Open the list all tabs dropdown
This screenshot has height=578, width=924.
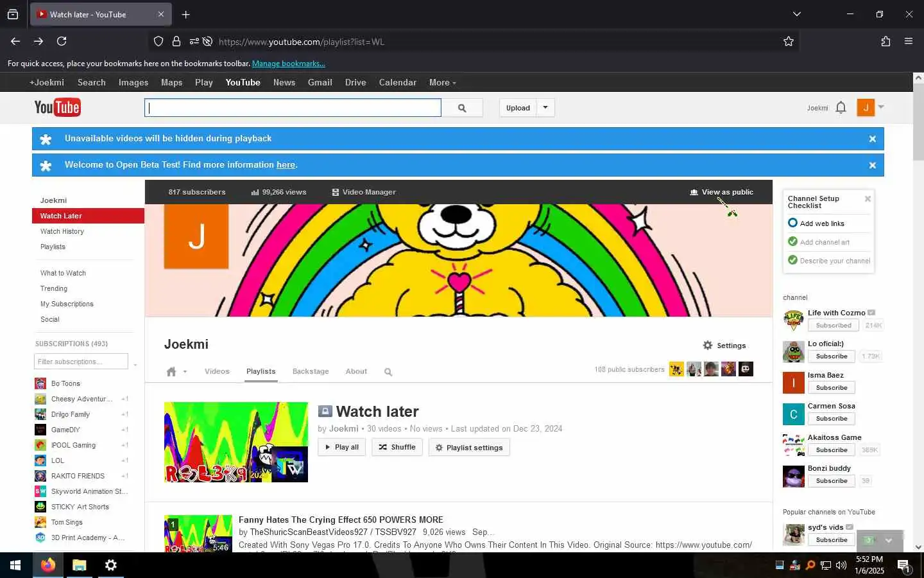(x=796, y=14)
